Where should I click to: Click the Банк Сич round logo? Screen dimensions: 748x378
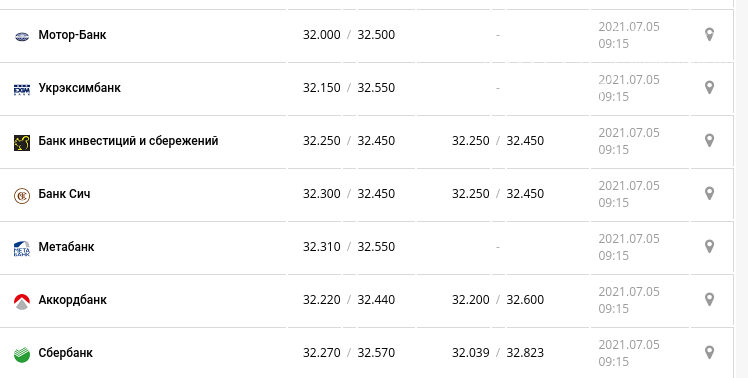point(22,196)
